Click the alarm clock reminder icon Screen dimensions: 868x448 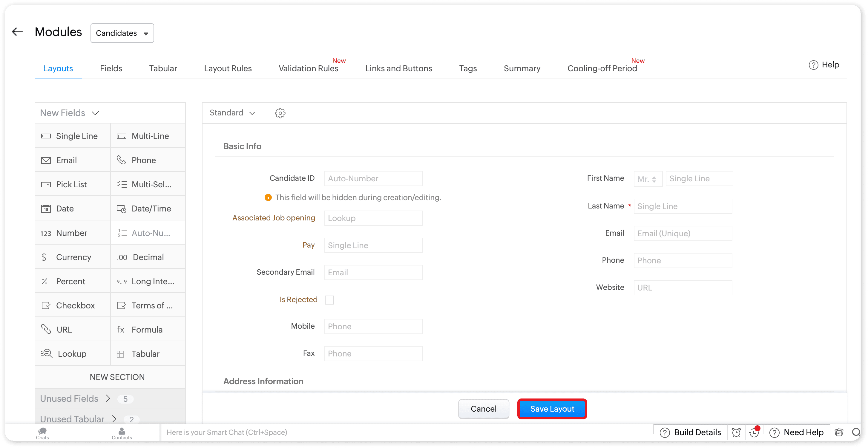point(736,432)
